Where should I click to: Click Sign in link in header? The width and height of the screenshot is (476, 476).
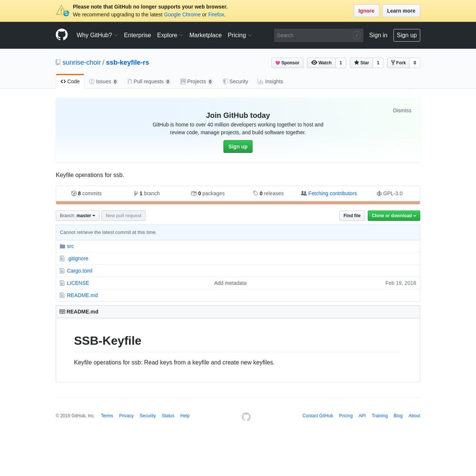click(x=378, y=35)
